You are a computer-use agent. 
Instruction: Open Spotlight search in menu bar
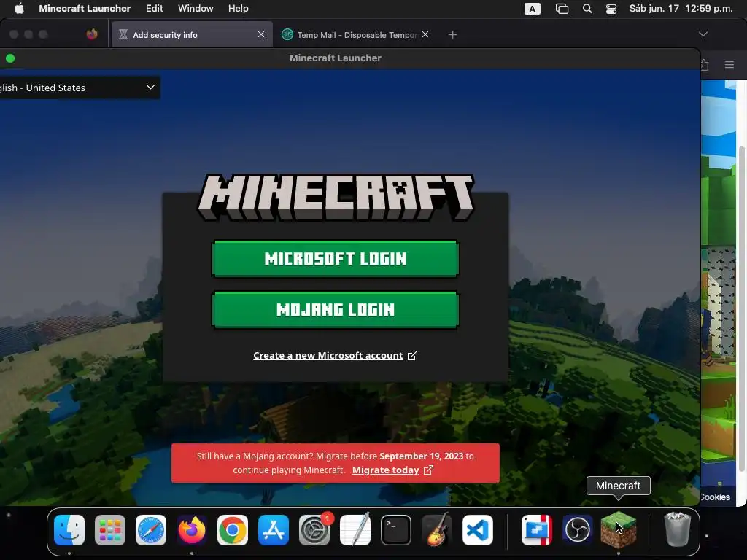coord(587,9)
